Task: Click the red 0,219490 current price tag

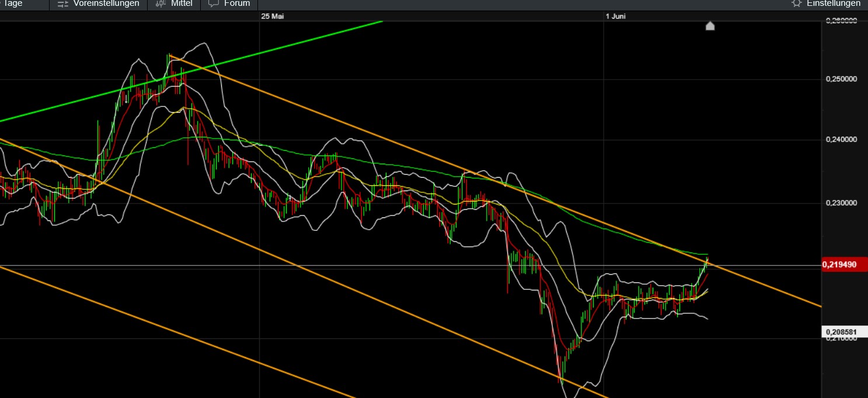Action: [844, 265]
